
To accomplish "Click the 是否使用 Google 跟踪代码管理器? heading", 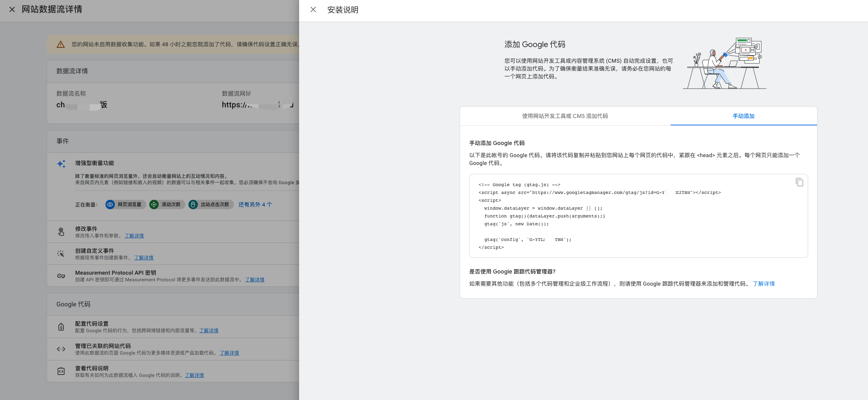I will click(x=512, y=271).
